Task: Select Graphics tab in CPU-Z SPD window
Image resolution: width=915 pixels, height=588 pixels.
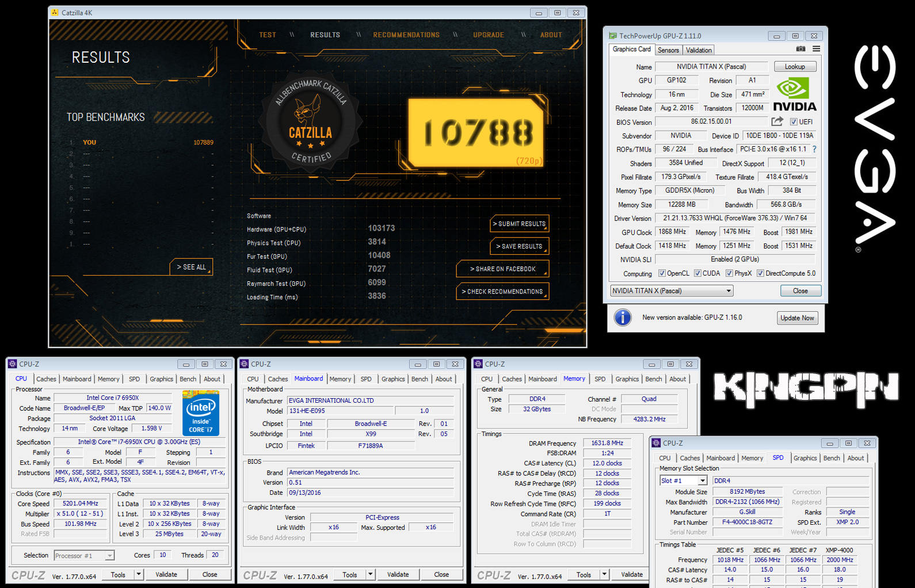Action: tap(805, 458)
